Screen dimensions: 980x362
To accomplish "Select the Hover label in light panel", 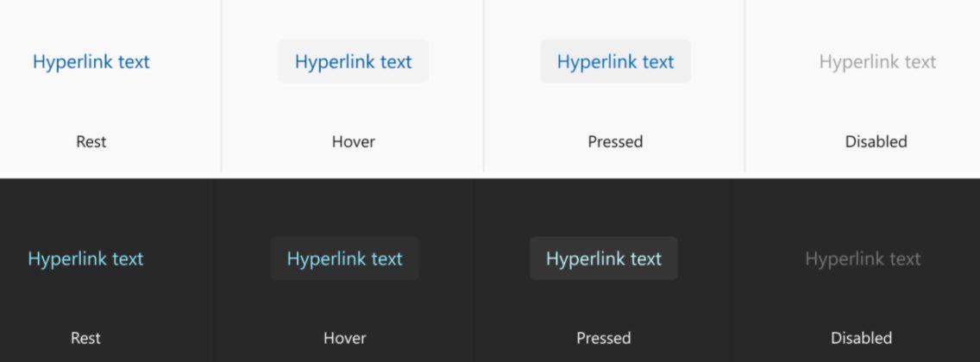I will pyautogui.click(x=354, y=141).
